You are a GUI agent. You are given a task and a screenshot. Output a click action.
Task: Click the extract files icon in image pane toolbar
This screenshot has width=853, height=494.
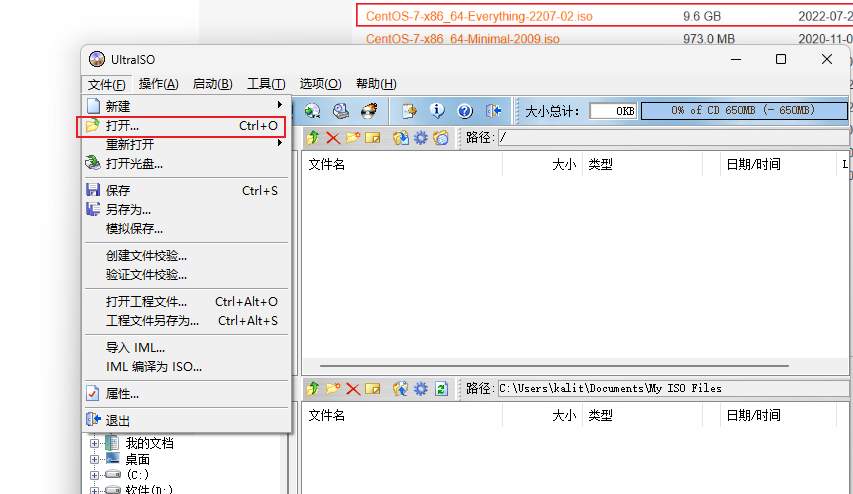coord(401,138)
